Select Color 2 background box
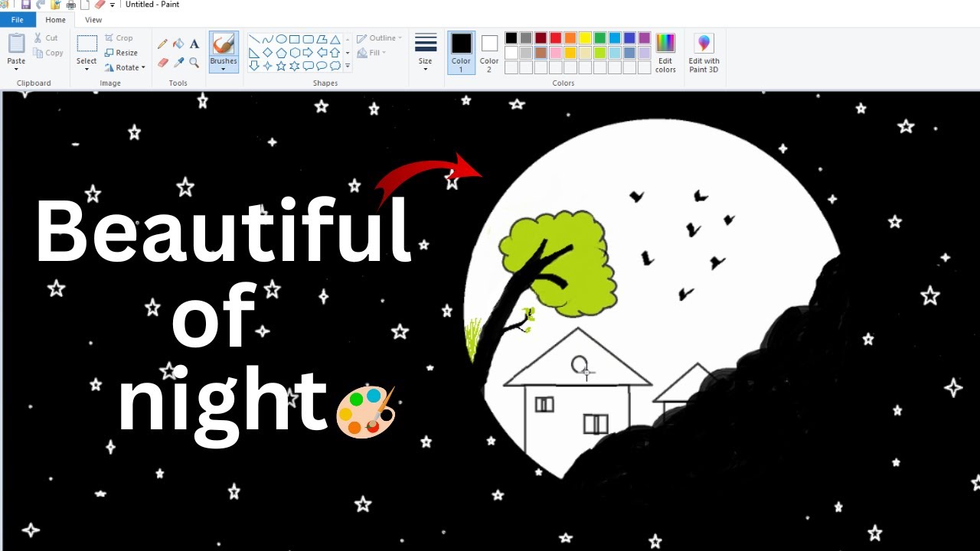This screenshot has height=551, width=980. [489, 52]
